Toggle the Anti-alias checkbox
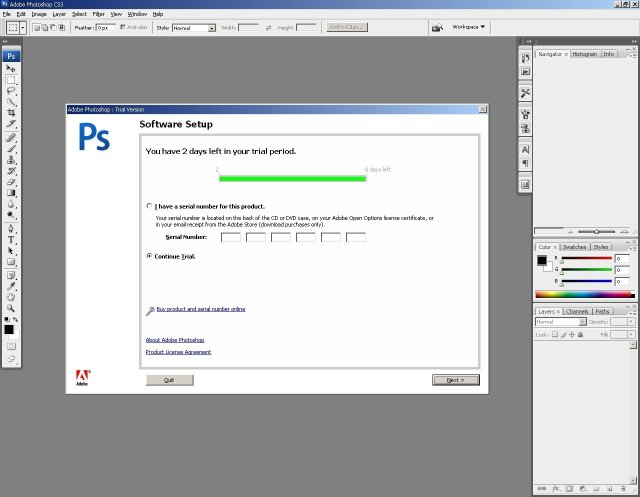Viewport: 640px width, 497px height. pos(123,28)
